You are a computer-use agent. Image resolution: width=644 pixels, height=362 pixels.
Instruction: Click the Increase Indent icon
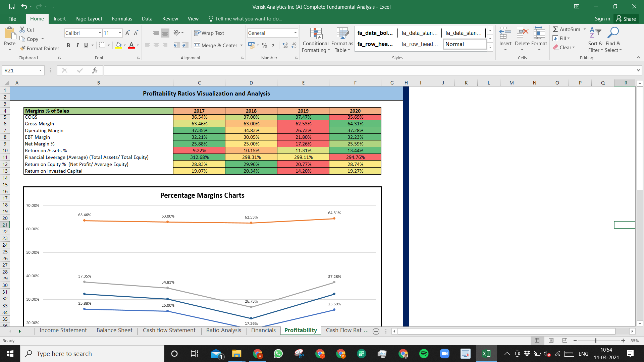point(185,45)
